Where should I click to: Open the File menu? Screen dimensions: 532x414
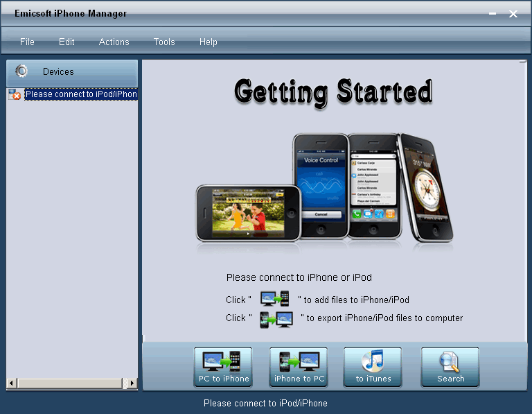pyautogui.click(x=27, y=42)
